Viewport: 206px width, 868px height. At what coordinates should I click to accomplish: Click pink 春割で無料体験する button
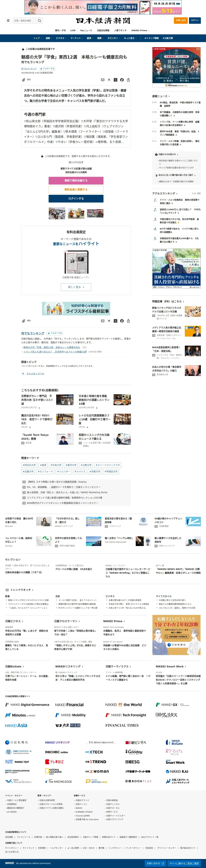click(x=76, y=181)
